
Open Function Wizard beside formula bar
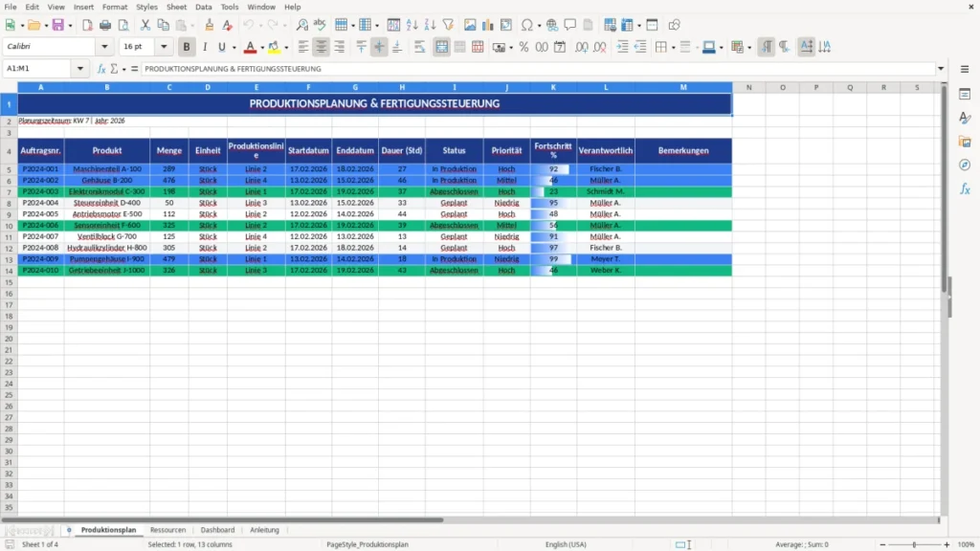pyautogui.click(x=101, y=69)
